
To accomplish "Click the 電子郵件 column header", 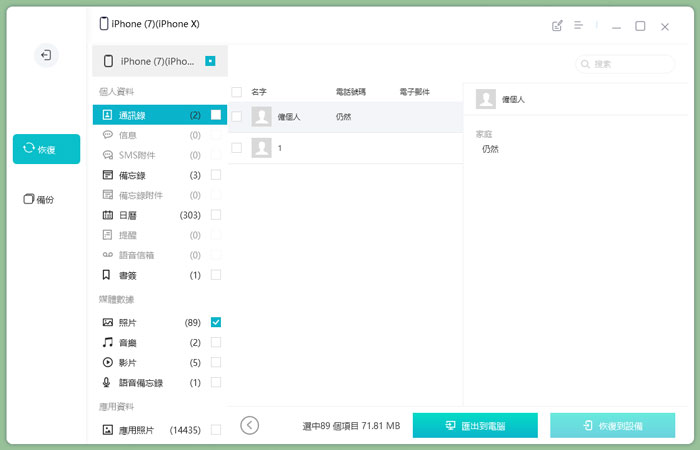I will coord(415,92).
